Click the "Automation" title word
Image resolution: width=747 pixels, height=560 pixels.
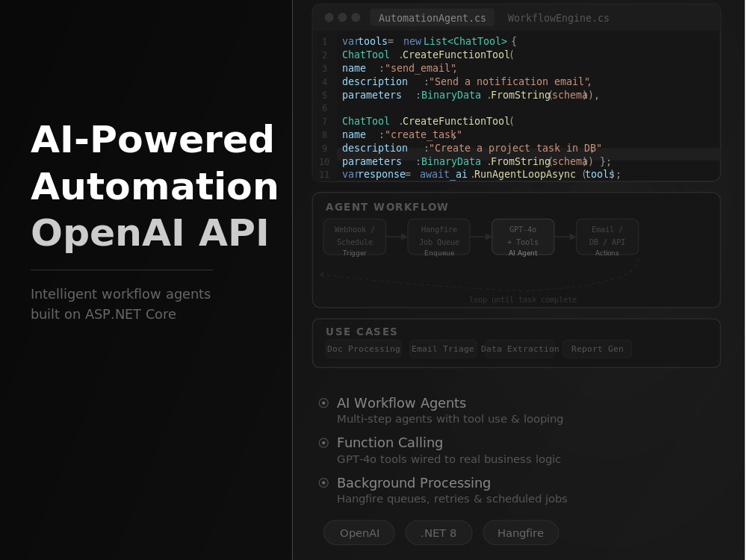tap(155, 186)
